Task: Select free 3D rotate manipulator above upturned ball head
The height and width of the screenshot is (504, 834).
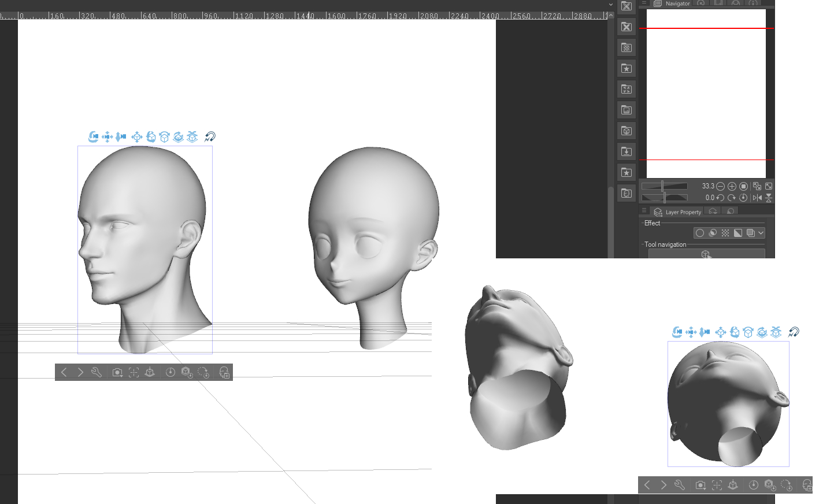Action: pos(735,332)
